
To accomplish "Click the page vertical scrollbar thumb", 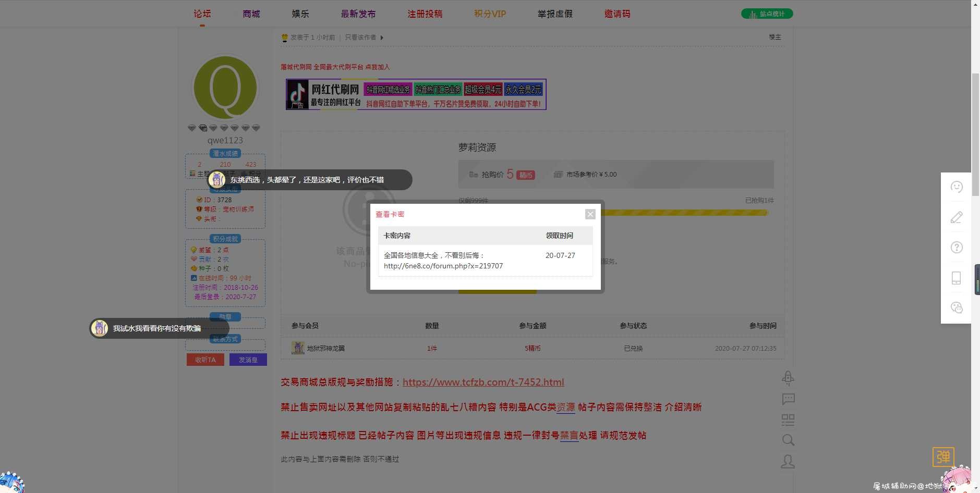I will pyautogui.click(x=975, y=135).
